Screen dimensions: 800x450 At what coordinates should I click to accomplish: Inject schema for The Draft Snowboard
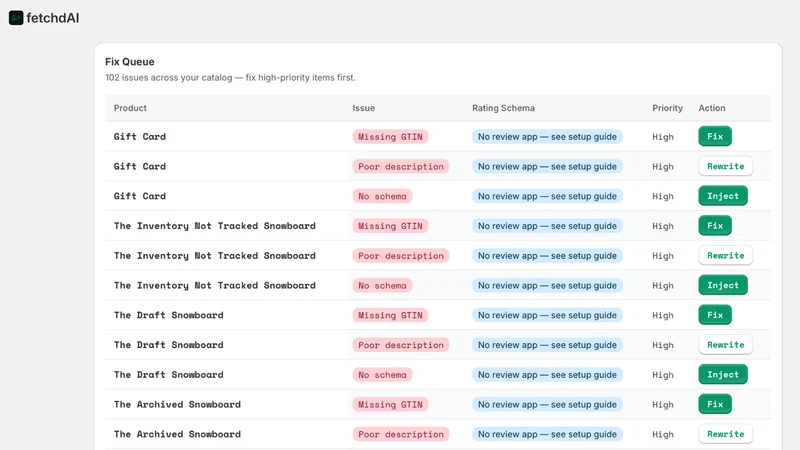point(723,374)
